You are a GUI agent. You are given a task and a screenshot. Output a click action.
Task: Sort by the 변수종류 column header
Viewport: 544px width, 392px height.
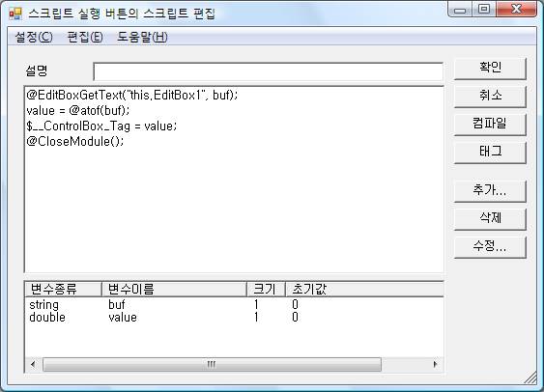tap(63, 289)
